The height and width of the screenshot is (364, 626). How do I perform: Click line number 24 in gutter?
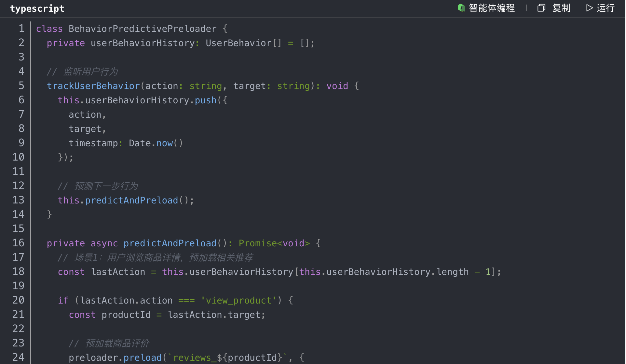19,357
